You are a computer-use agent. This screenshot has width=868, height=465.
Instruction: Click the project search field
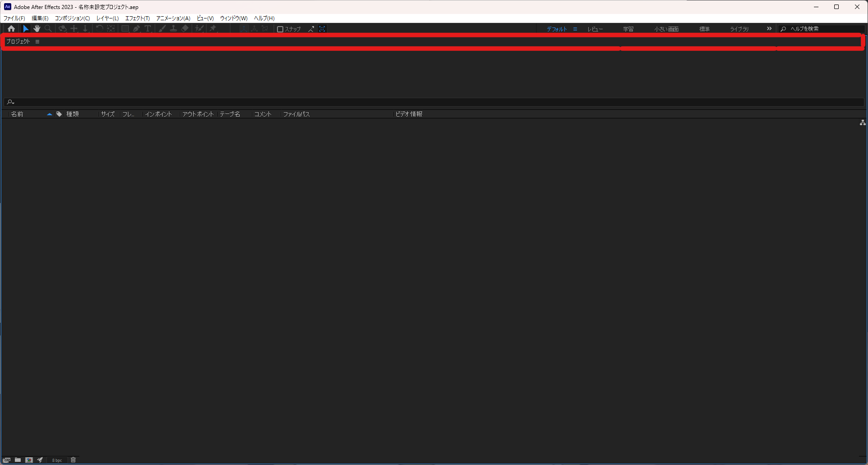point(434,102)
